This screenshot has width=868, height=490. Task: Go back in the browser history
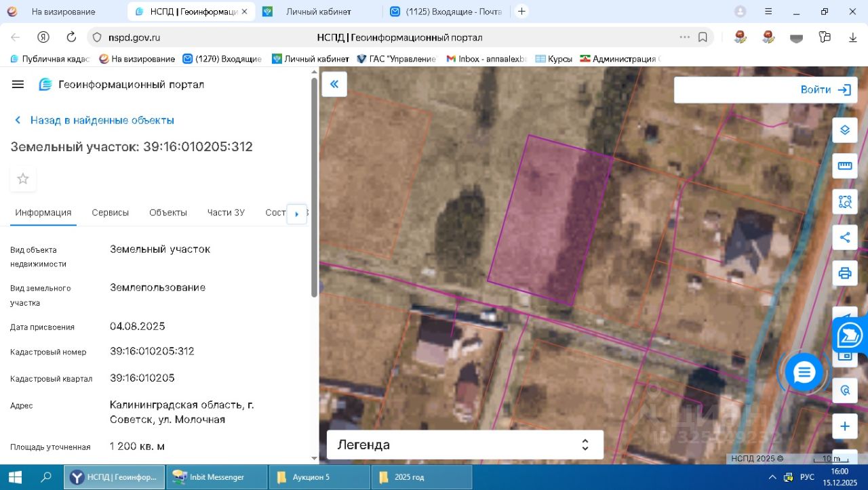point(15,37)
